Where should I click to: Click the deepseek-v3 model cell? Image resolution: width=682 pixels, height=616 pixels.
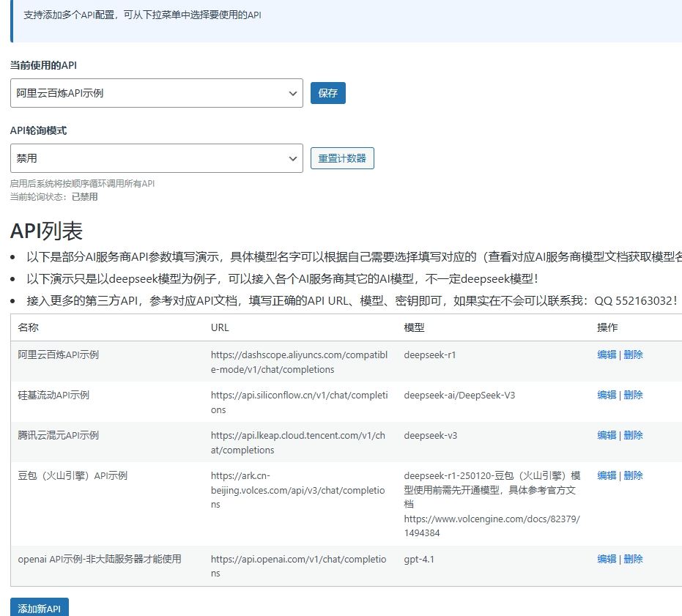(x=431, y=436)
